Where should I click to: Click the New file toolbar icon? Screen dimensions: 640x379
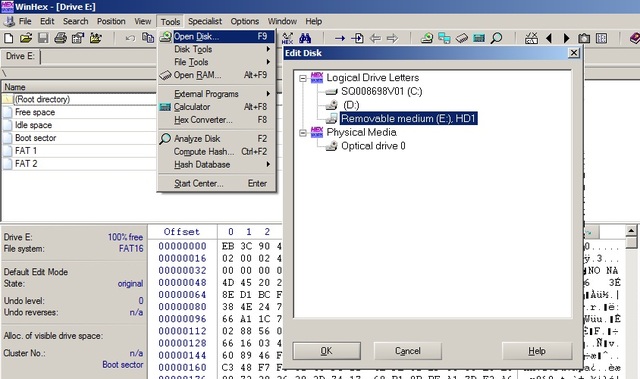coord(8,38)
